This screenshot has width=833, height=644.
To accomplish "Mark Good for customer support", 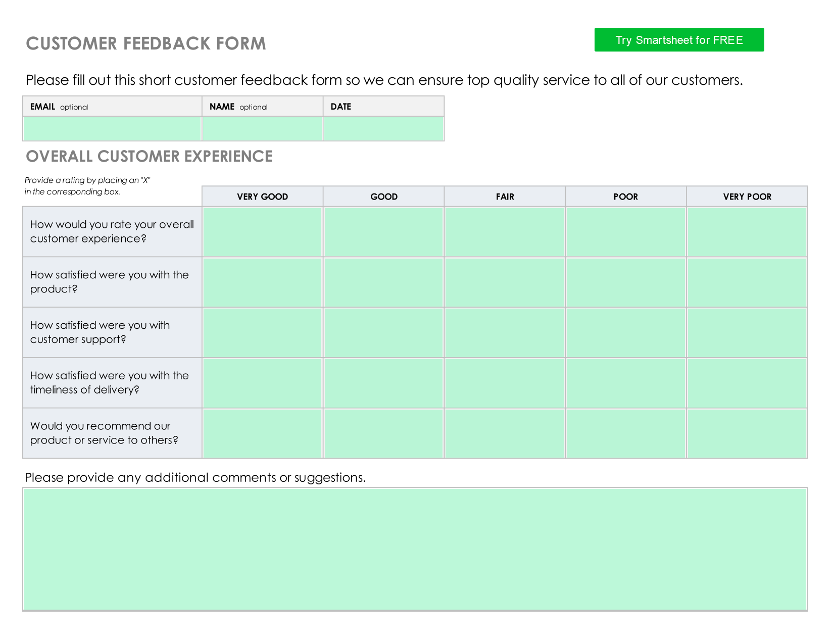I will (383, 333).
